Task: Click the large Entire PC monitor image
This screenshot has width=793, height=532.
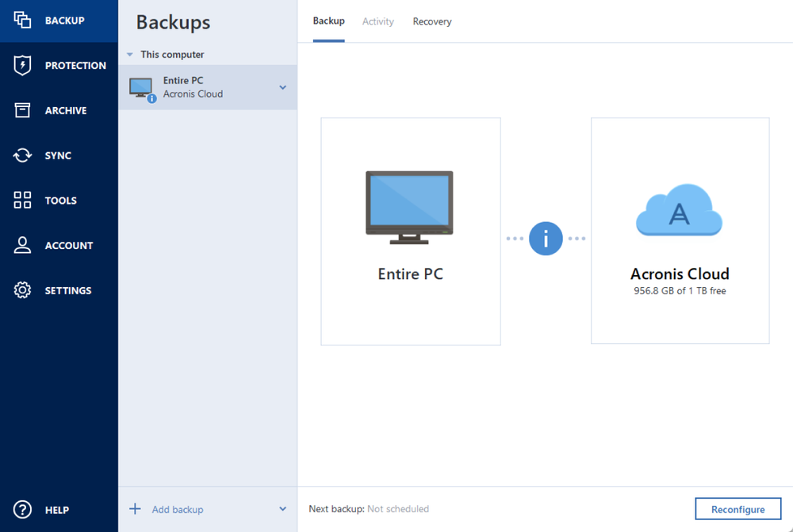Action: pos(410,208)
